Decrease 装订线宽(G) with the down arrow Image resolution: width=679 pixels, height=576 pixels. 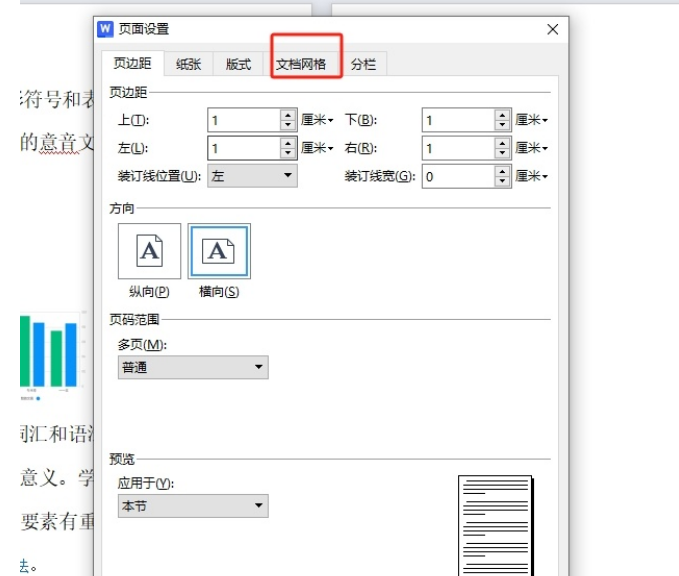click(502, 182)
